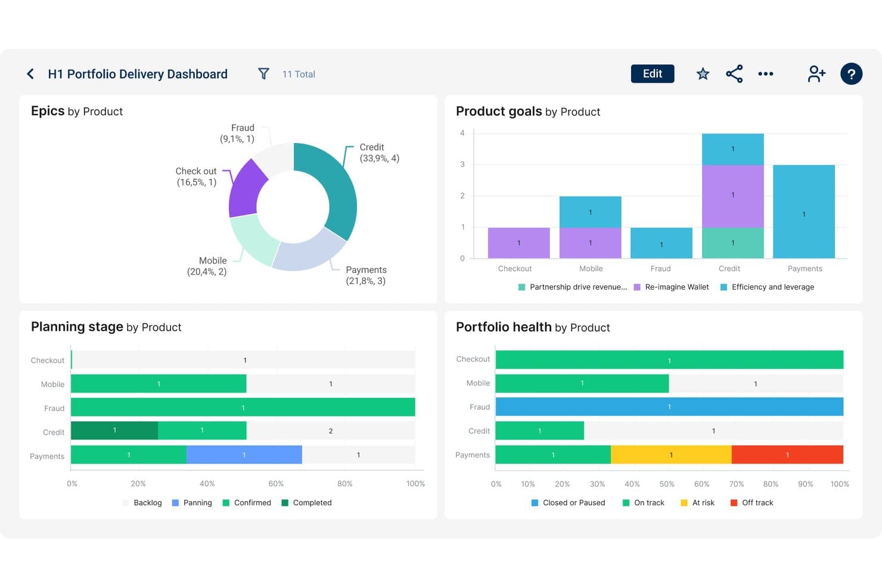Toggle Partnership drive revenue legend swatch
882x588 pixels.
522,287
